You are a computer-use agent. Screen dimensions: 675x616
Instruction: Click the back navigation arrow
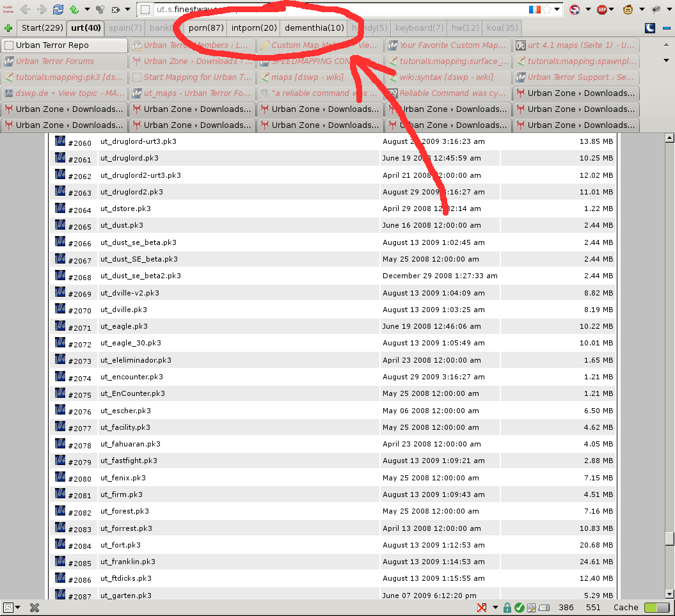25,10
